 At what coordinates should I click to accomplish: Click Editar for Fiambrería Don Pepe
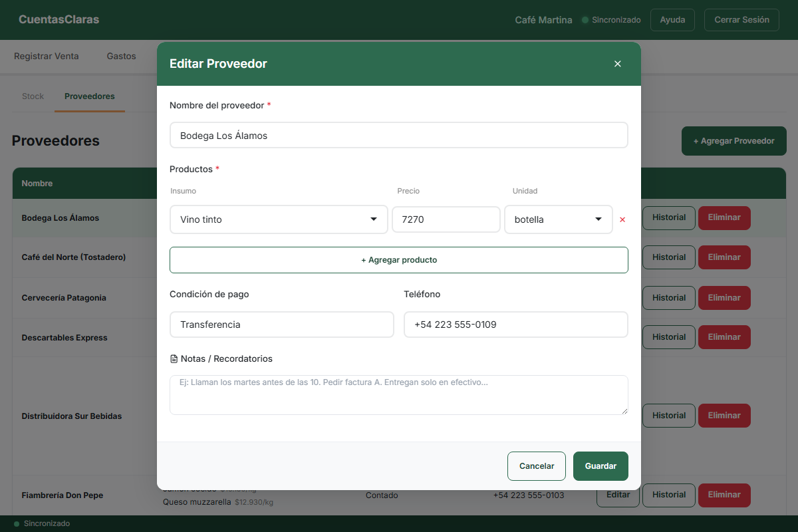pyautogui.click(x=618, y=495)
